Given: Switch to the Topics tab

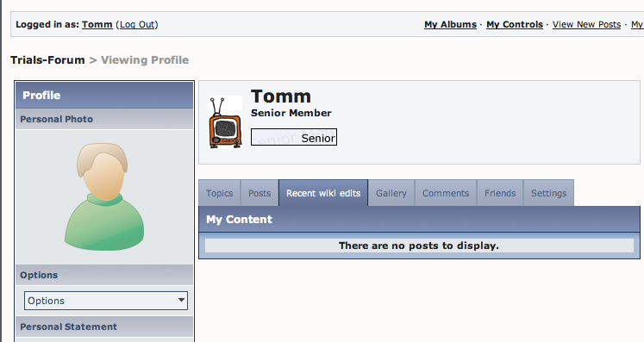Looking at the screenshot, I should (x=219, y=193).
